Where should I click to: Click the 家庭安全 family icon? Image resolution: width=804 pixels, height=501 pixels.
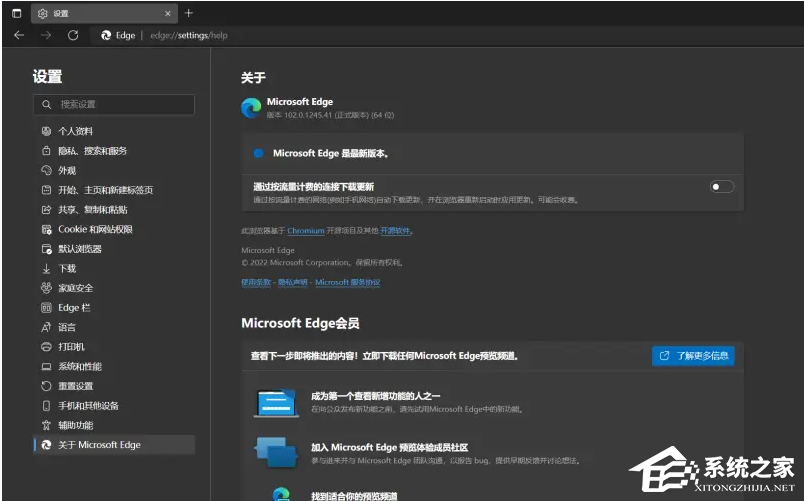click(46, 288)
